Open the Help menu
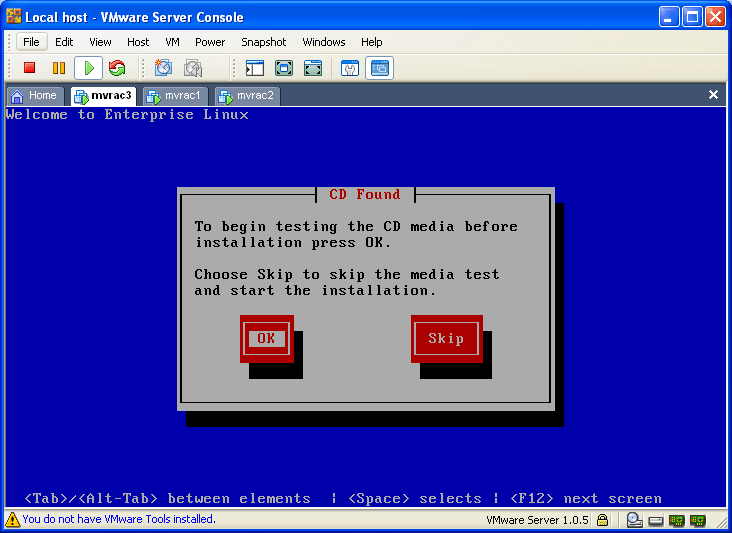The height and width of the screenshot is (533, 732). coord(371,42)
